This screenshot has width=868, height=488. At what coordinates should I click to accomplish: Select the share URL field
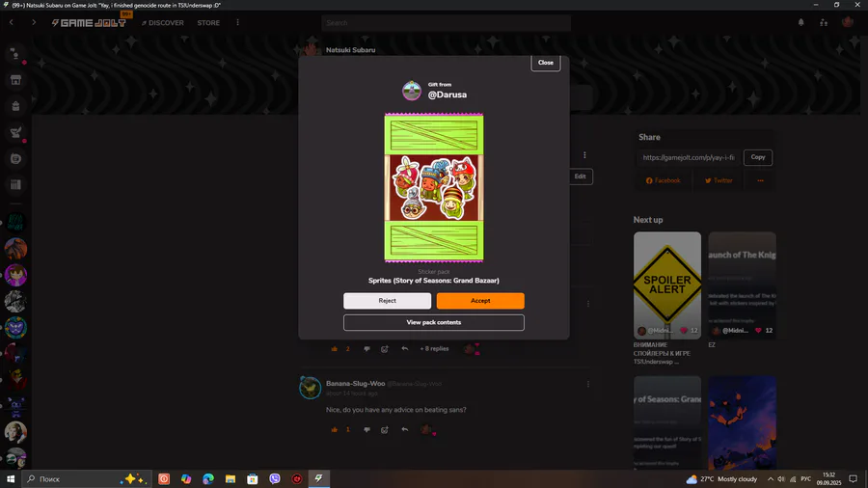pos(689,157)
